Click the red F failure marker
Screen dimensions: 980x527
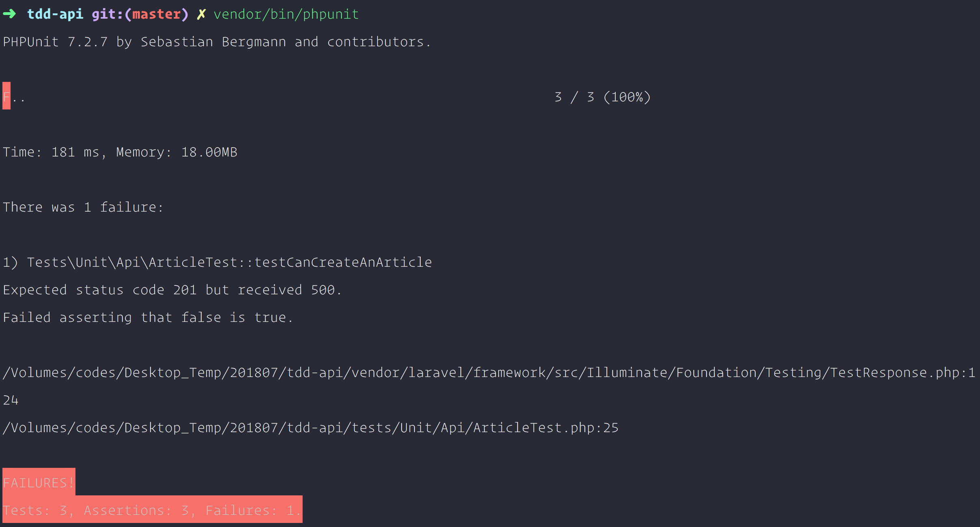point(6,96)
